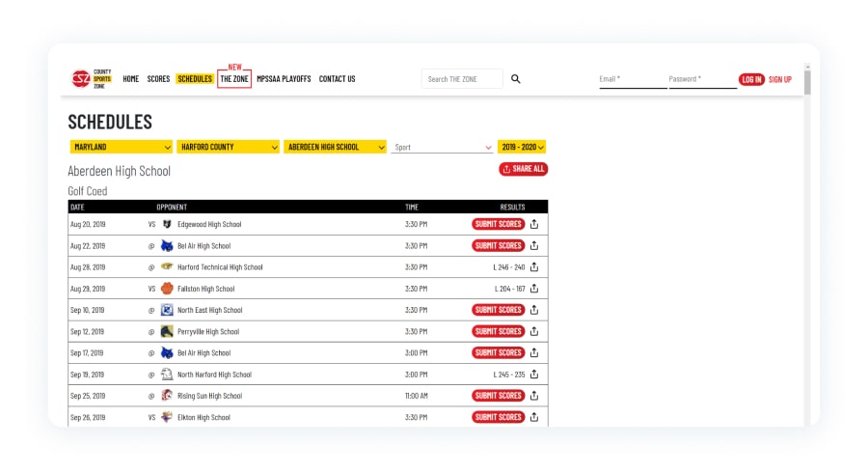Click the Rising Sun High School opponent name
Screen dimensions: 868x473
(x=210, y=396)
